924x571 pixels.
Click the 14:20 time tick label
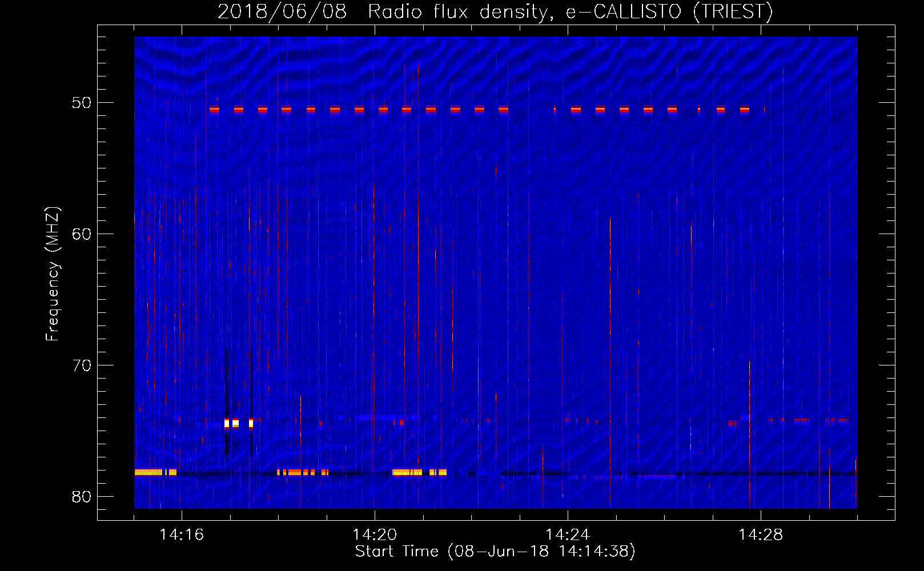pyautogui.click(x=375, y=534)
